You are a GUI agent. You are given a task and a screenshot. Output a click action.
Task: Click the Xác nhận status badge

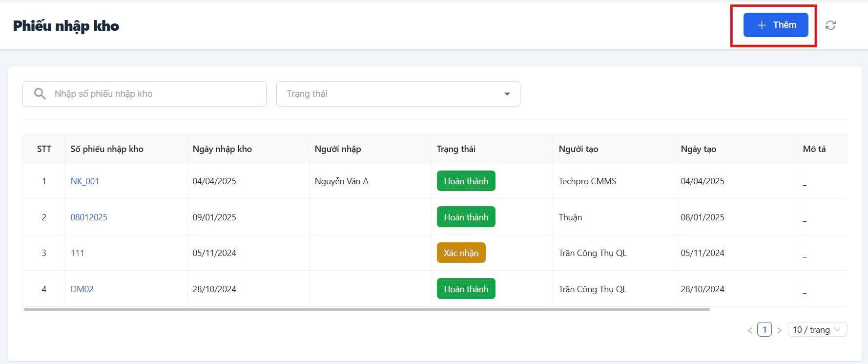click(461, 253)
